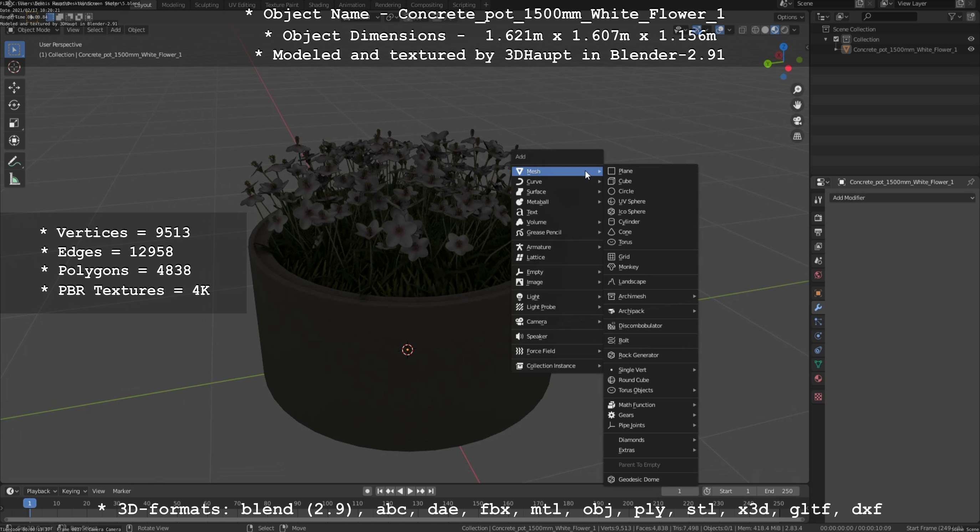Open the Object Constraints properties tab
Viewport: 980px width, 532px height.
[x=818, y=350]
